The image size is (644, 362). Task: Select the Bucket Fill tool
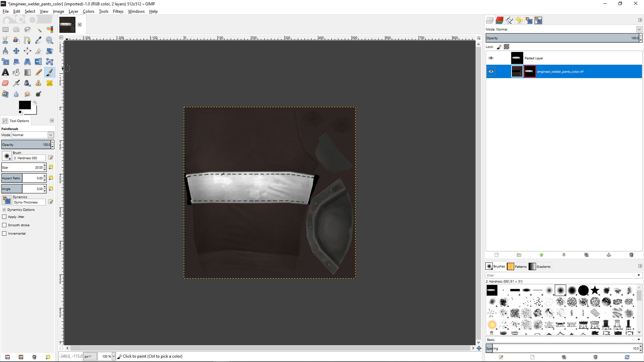(16, 72)
